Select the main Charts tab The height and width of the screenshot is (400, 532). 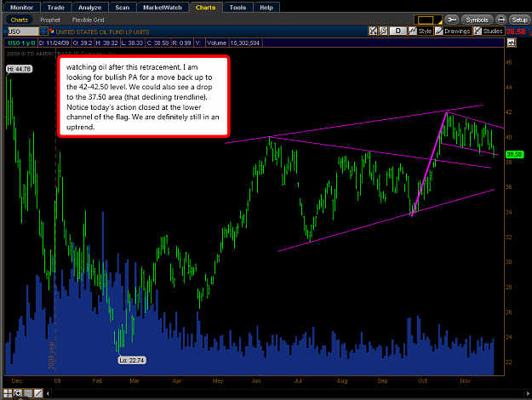206,7
